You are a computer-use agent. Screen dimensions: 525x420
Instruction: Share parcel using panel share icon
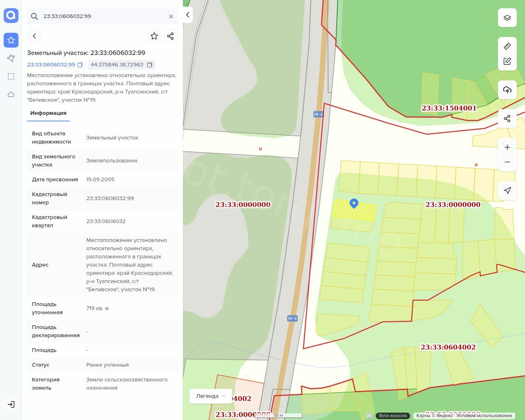(171, 36)
